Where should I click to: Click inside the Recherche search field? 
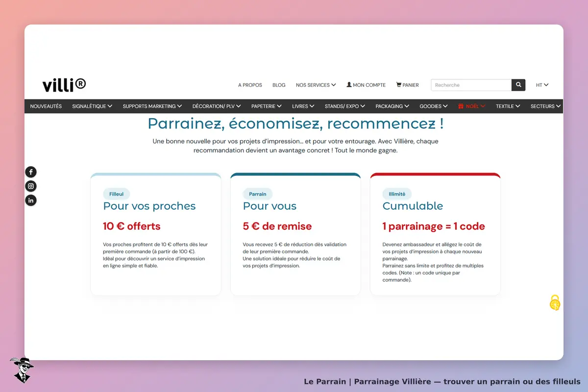point(471,85)
